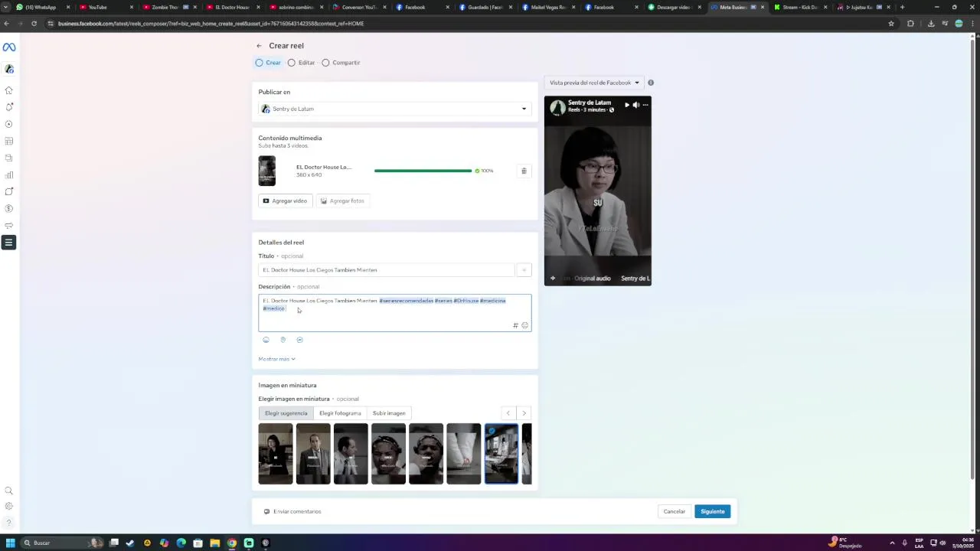The image size is (980, 551).
Task: Select Subir imagen tab
Action: [389, 413]
